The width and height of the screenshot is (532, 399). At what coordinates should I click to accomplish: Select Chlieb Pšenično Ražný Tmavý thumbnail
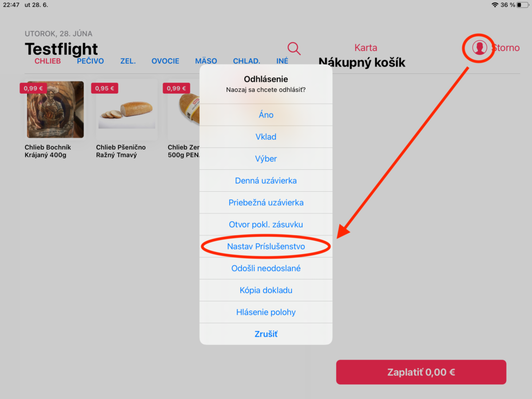coord(127,109)
